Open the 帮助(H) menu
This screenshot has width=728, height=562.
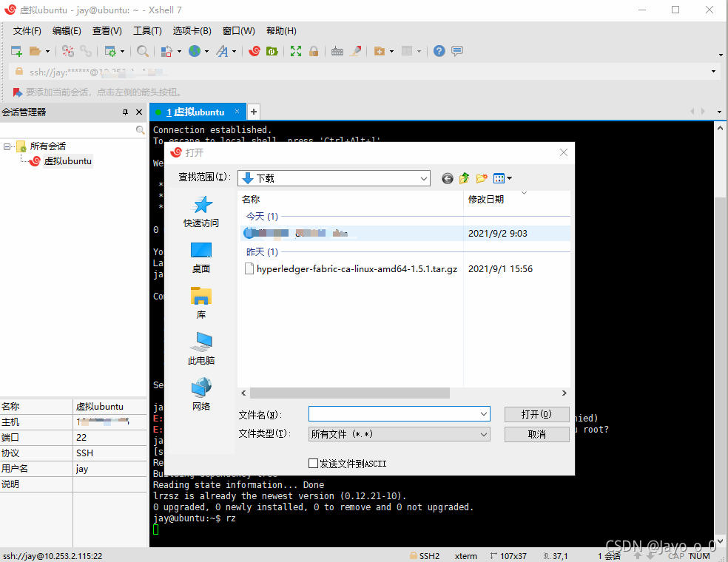tap(281, 31)
